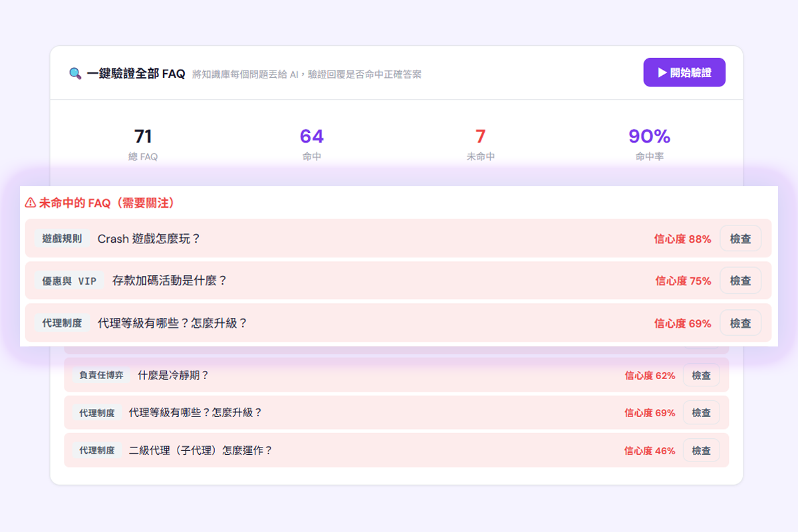Click the 信心度 88% label
Image resolution: width=798 pixels, height=532 pixels.
click(682, 239)
